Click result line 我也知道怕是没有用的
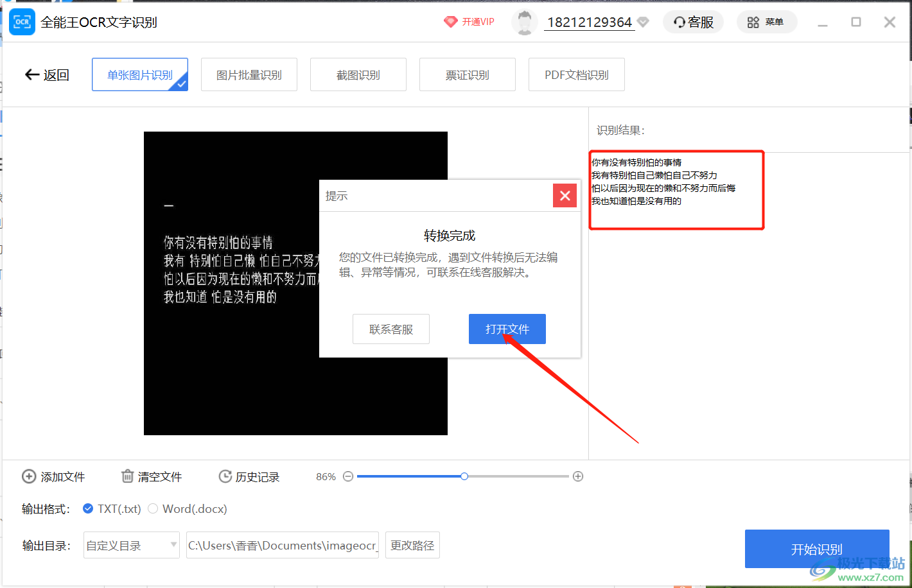This screenshot has width=912, height=588. point(636,201)
